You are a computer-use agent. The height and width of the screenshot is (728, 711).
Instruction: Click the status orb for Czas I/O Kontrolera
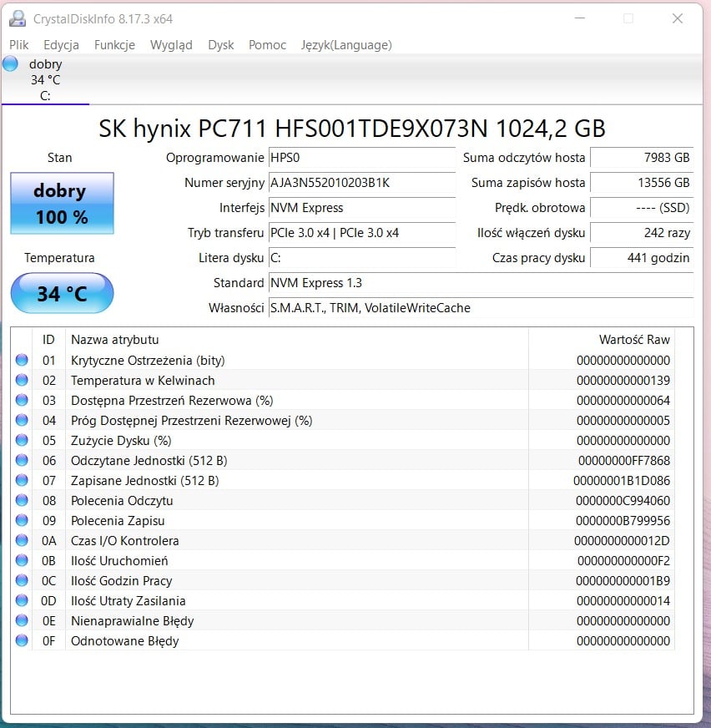[22, 540]
